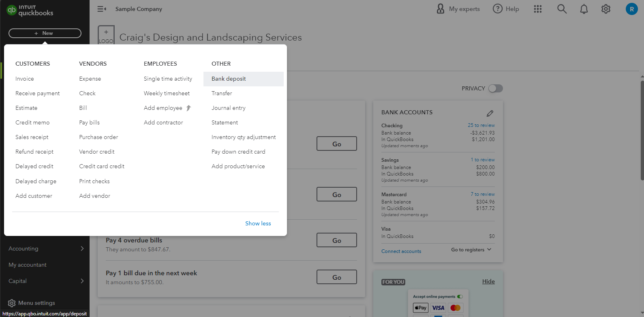Screen dimensions: 644x317
Task: Choose Journal entry in the Other column
Action: [229, 108]
